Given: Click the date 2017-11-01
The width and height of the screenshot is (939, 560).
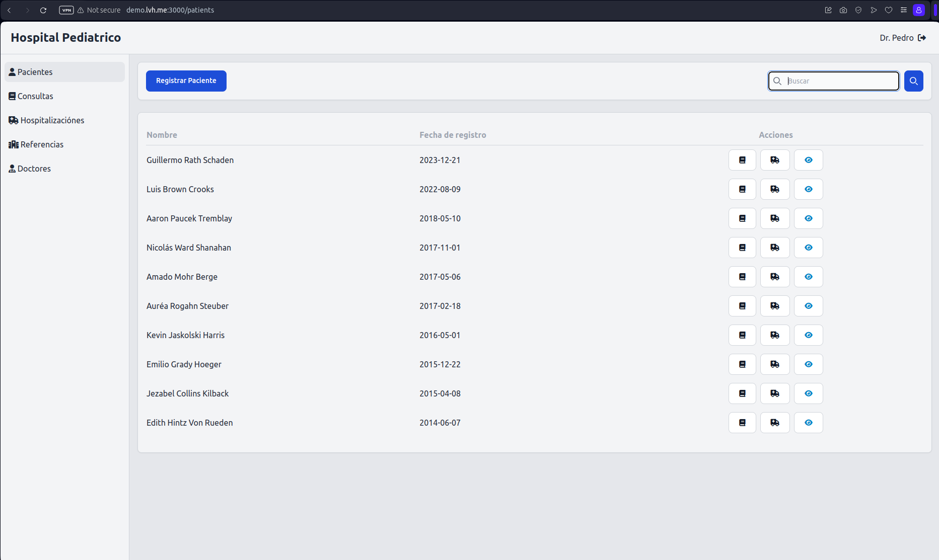Looking at the screenshot, I should pos(440,248).
